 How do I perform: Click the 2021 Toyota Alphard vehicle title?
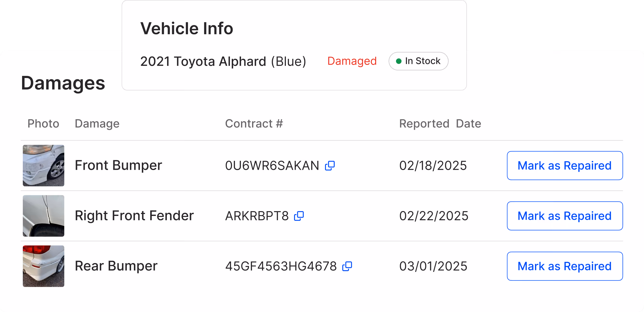click(223, 61)
